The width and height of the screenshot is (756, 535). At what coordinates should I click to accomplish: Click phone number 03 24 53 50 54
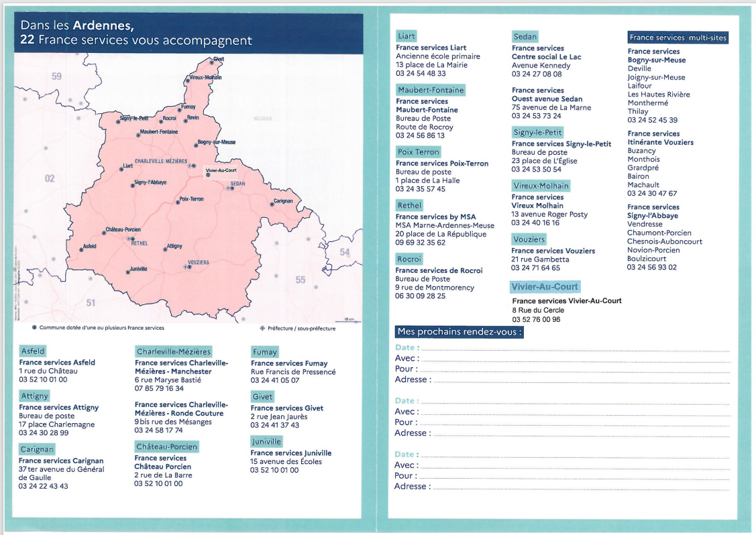(x=537, y=169)
